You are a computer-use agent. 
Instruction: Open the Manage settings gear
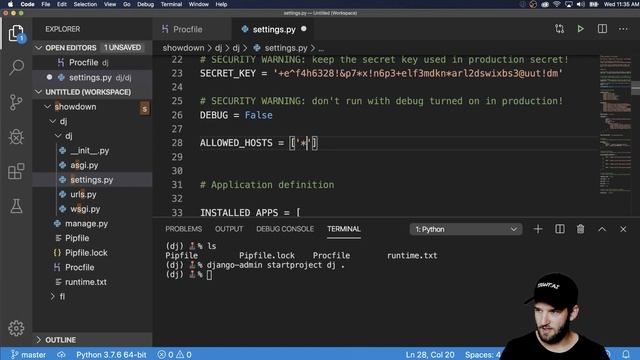[16, 328]
